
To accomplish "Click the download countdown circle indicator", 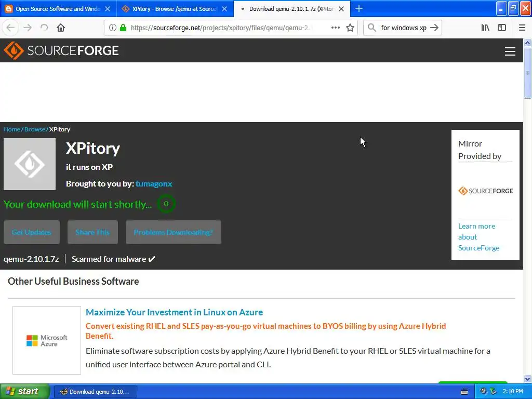I will [166, 204].
